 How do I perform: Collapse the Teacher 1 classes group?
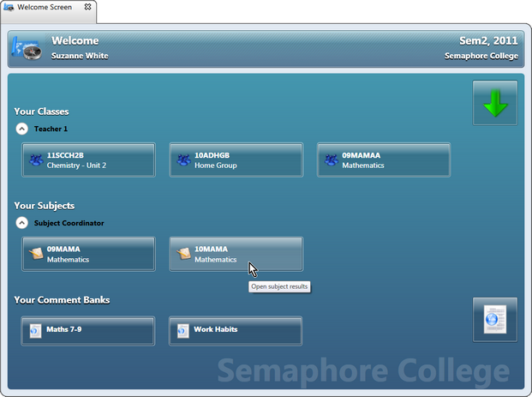(22, 129)
